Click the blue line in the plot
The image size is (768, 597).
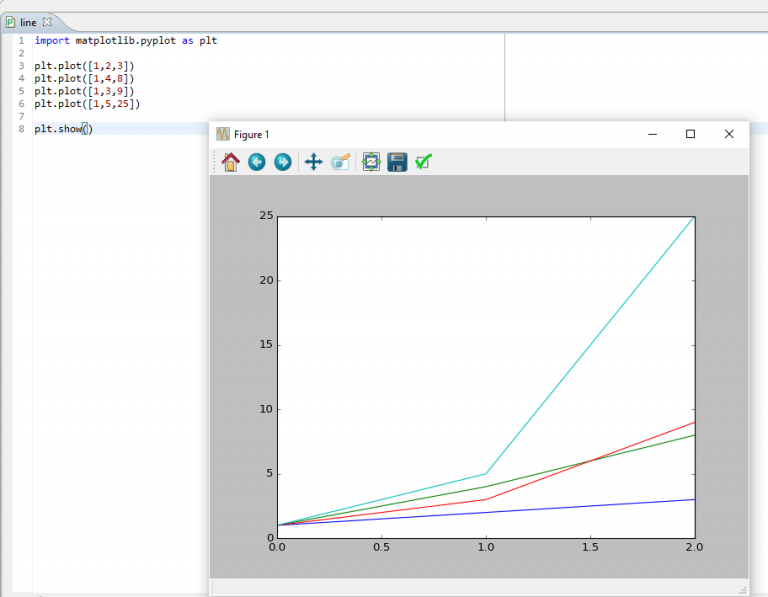click(x=590, y=505)
